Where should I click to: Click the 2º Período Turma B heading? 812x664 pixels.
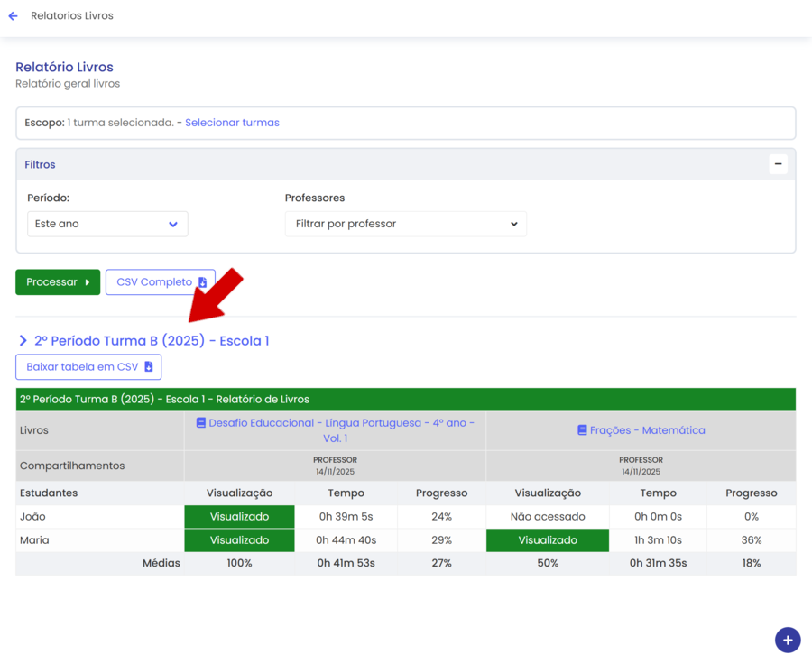pos(152,341)
